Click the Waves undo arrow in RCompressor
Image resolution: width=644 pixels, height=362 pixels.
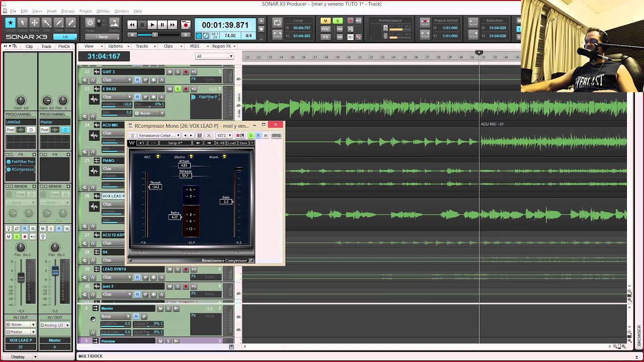[x=141, y=143]
